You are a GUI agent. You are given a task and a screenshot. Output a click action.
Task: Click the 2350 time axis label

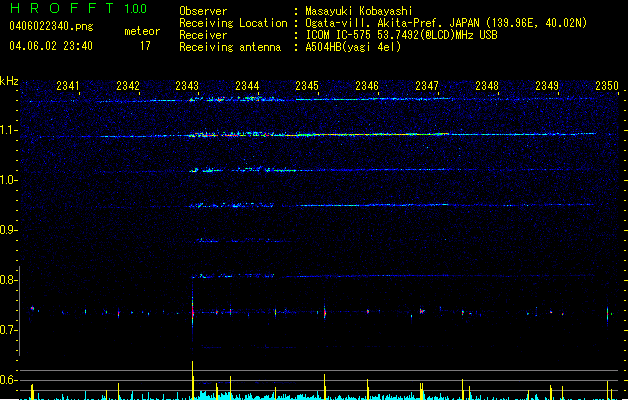tap(607, 86)
